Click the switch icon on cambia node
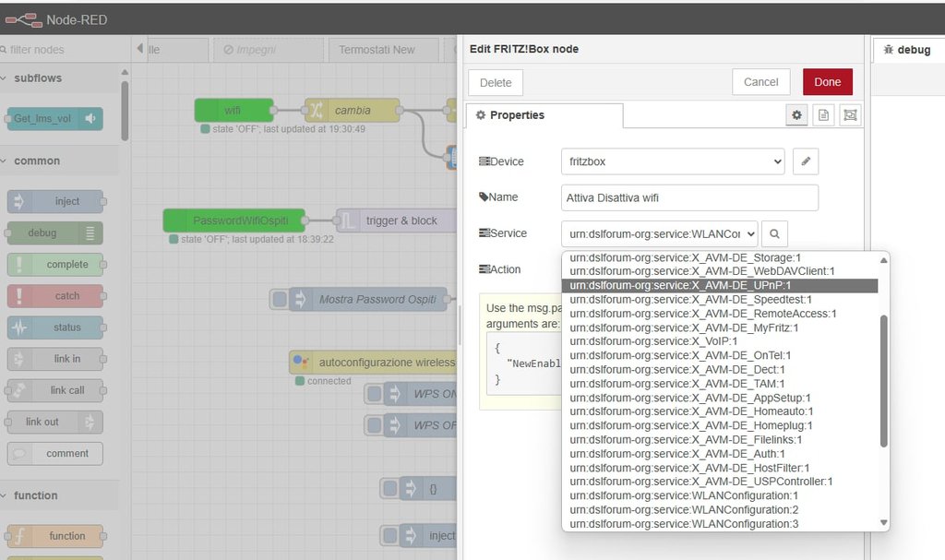The image size is (945, 560). pos(317,111)
